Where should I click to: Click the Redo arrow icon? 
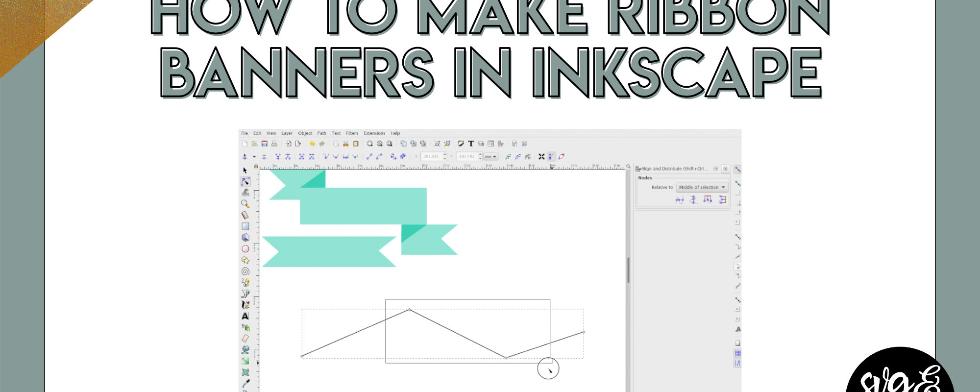(322, 144)
